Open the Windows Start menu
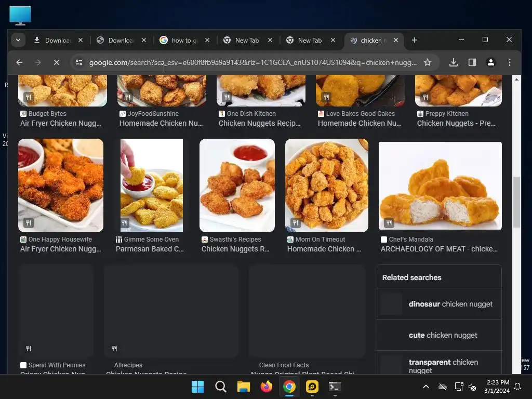532x399 pixels. 197,387
